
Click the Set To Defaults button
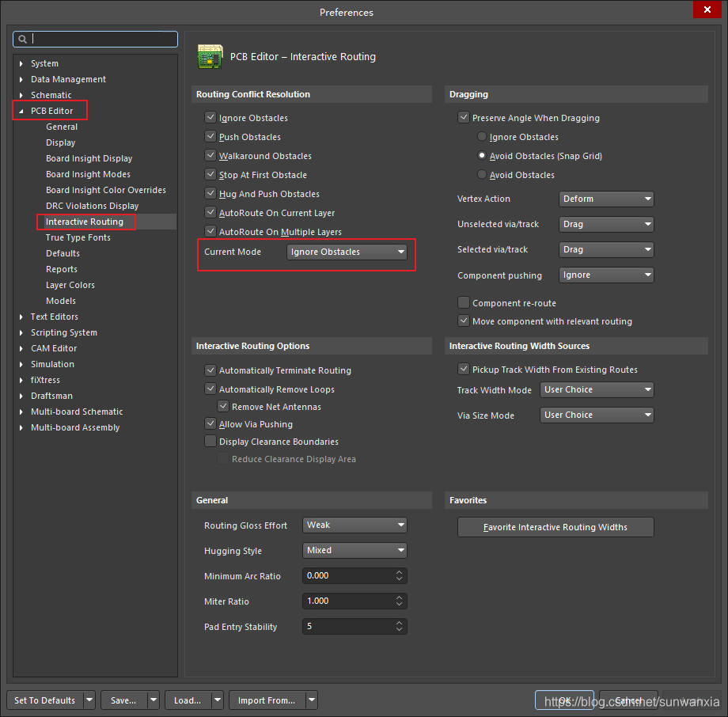click(45, 700)
